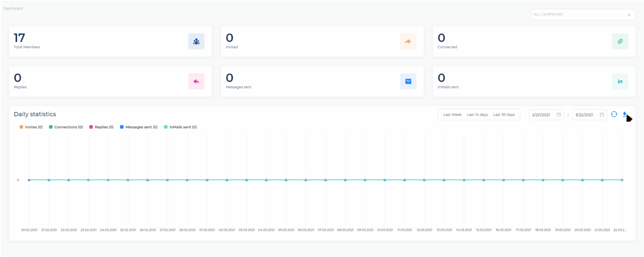644x257 pixels.
Task: Click chart data point for 01.03.2021
Action: coord(207,180)
